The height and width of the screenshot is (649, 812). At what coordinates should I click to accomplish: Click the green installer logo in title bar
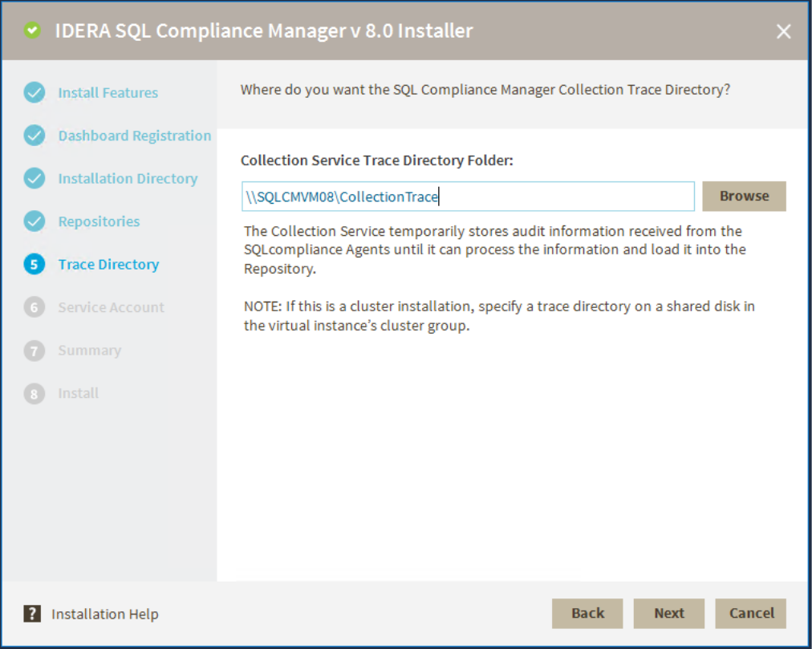pyautogui.click(x=32, y=31)
